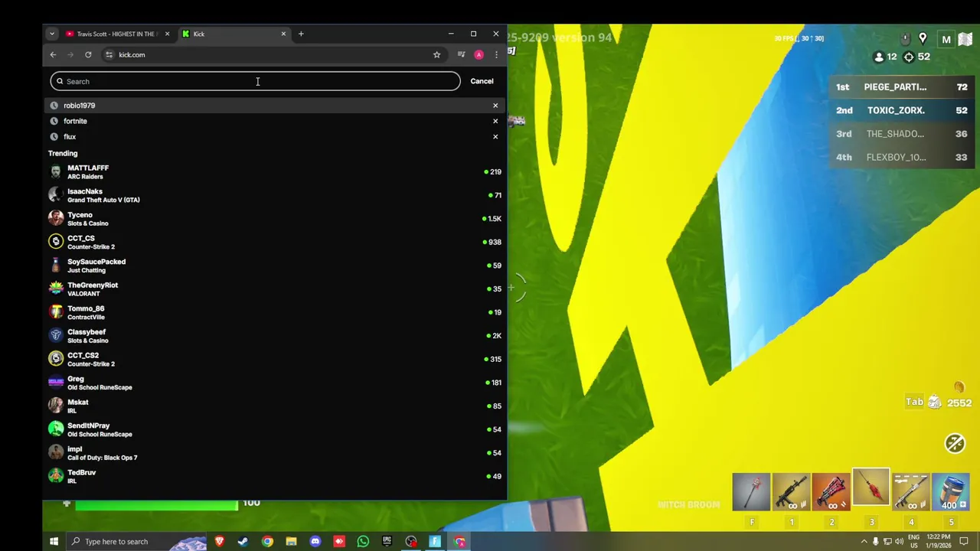Click Tyceno avatar thumbnail
This screenshot has width=980, height=551.
[56, 218]
